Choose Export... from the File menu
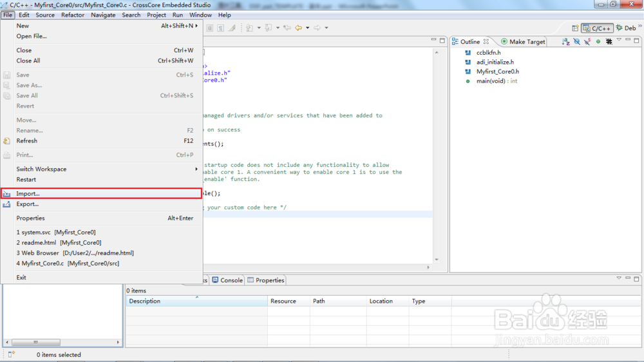 pos(102,204)
